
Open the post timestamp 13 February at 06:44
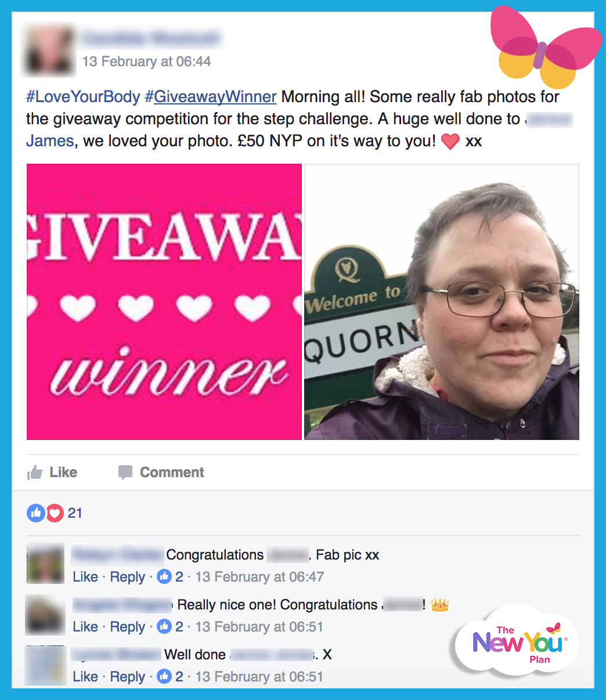pos(147,62)
